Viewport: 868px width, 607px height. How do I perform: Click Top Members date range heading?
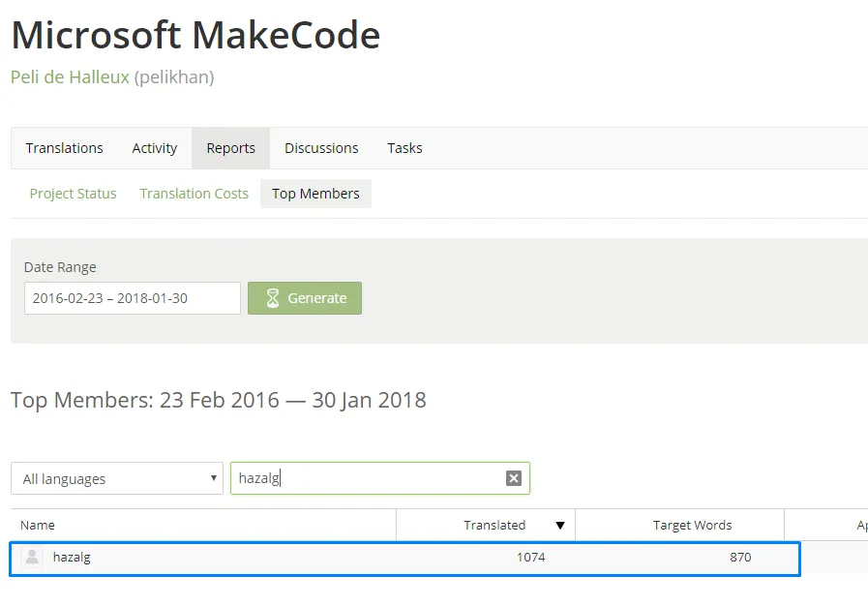click(218, 400)
